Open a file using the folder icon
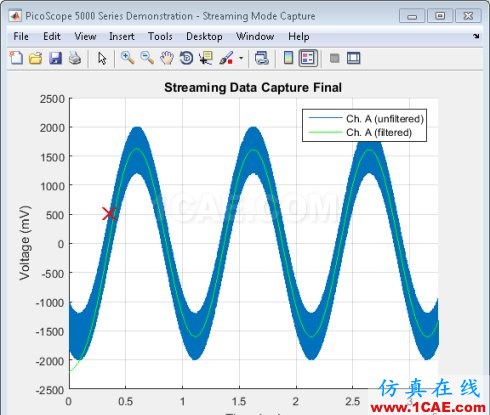Image resolution: width=490 pixels, height=415 pixels. (x=35, y=58)
